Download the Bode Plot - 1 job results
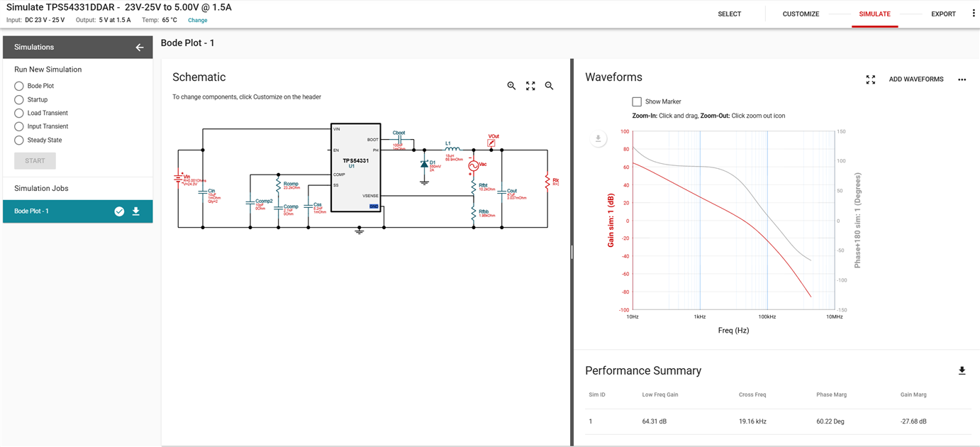The width and height of the screenshot is (980, 447). (x=136, y=211)
